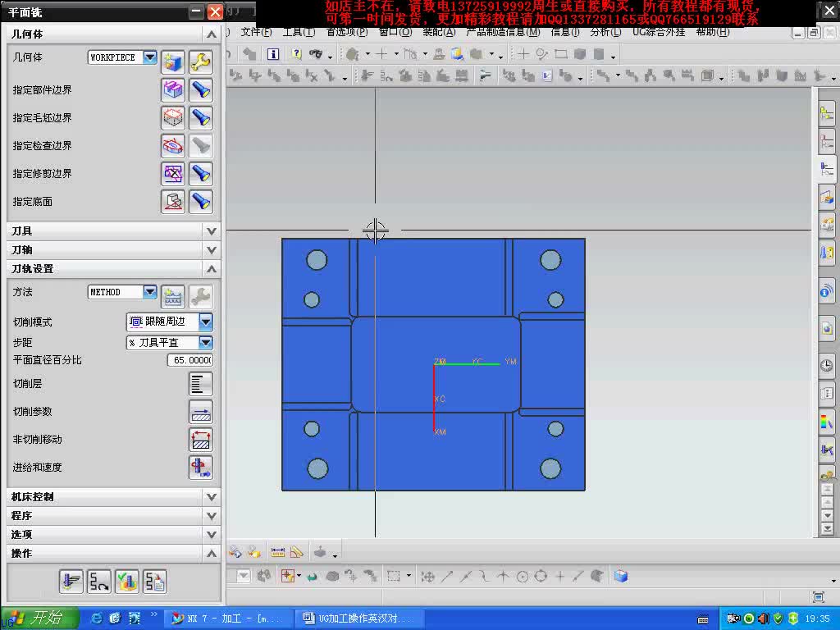Viewport: 840px width, 630px height.
Task: Open the 装配(A) menu
Action: 439,32
